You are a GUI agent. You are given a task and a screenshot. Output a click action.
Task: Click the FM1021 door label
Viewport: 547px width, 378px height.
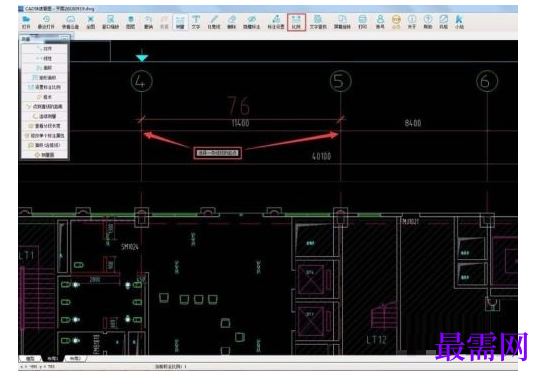pyautogui.click(x=410, y=221)
